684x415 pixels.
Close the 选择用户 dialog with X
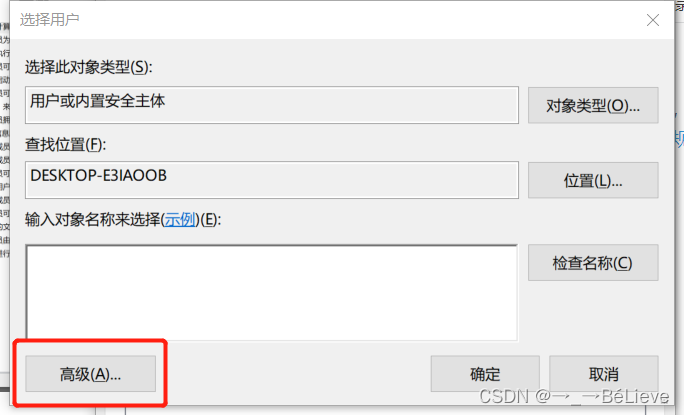point(653,20)
